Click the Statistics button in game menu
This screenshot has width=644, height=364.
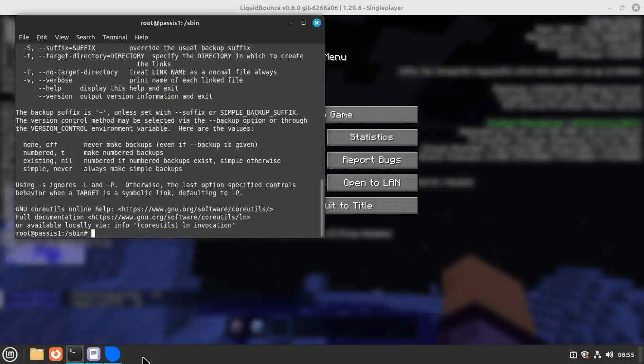tap(372, 137)
